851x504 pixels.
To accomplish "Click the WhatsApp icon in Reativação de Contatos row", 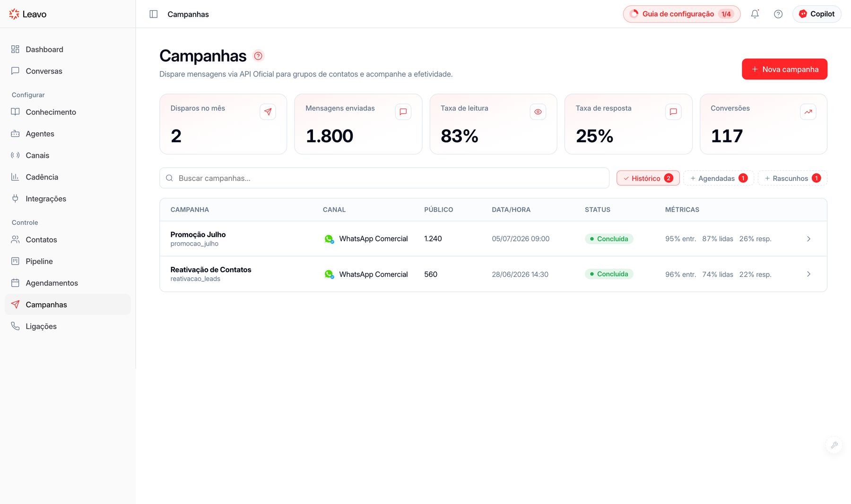I will [329, 274].
